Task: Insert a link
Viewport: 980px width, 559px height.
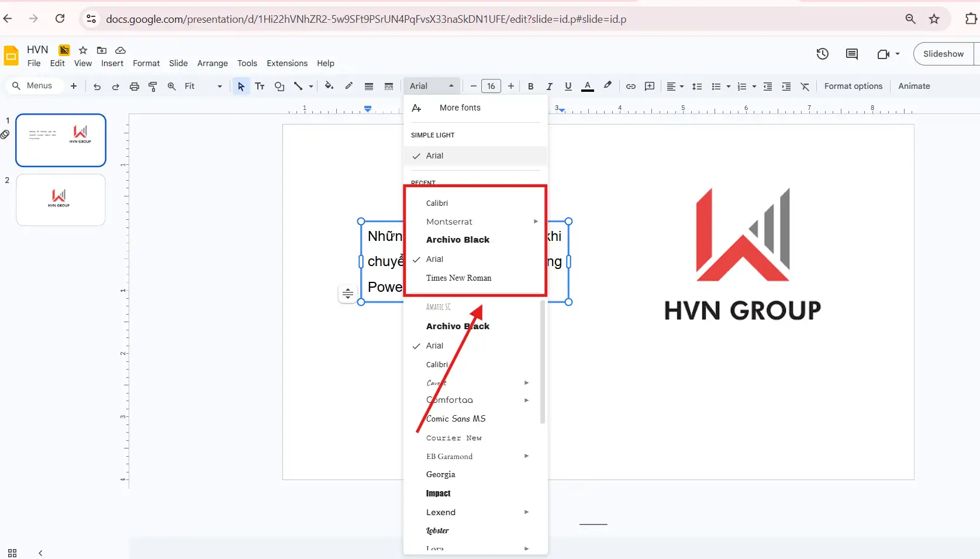Action: click(x=630, y=86)
